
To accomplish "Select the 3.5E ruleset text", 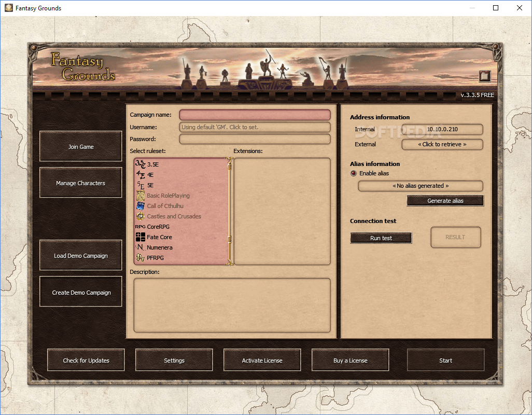I will (152, 164).
